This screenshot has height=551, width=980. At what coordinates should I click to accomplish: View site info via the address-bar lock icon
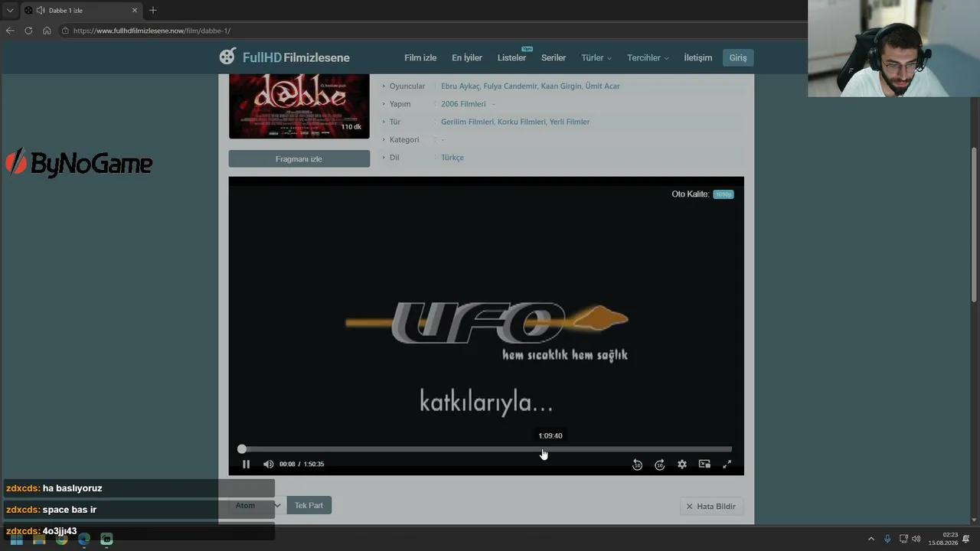[65, 31]
